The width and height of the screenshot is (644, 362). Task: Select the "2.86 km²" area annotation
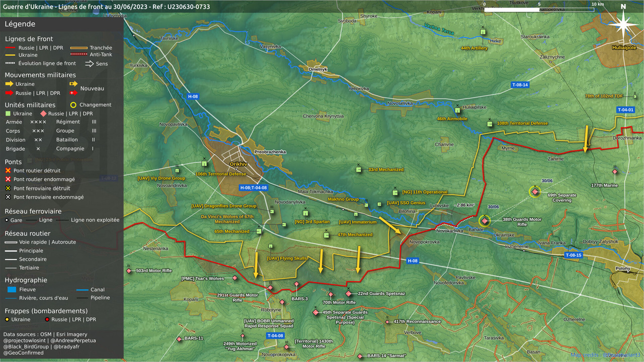point(464,205)
